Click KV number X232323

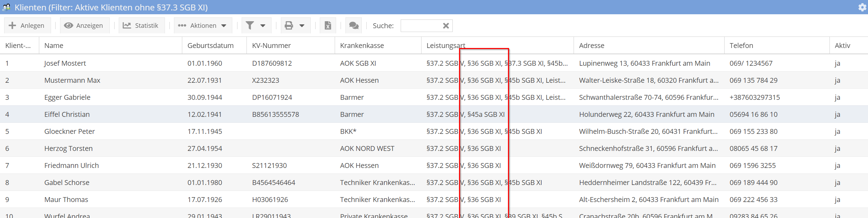click(266, 80)
